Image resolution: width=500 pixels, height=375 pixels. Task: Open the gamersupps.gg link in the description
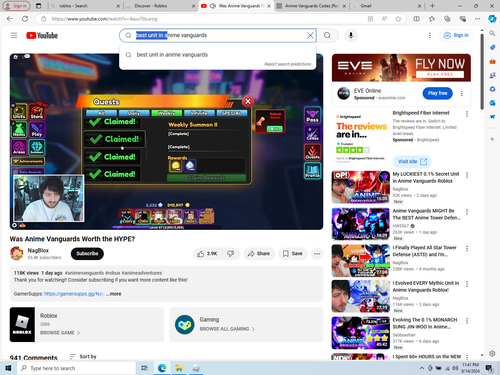(x=74, y=294)
